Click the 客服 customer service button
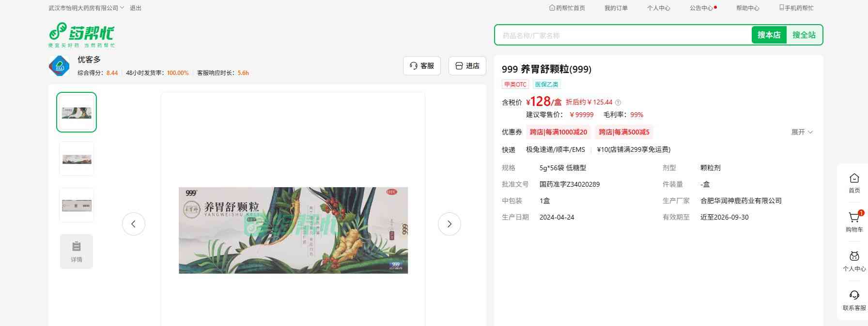Viewport: 868px width, 326px height. 422,66
